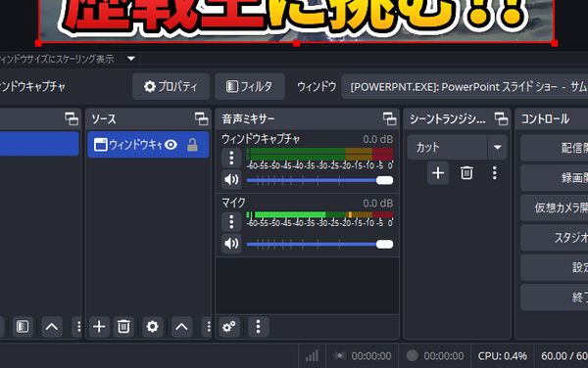Click the プロパティ button
The height and width of the screenshot is (368, 588).
tap(171, 87)
